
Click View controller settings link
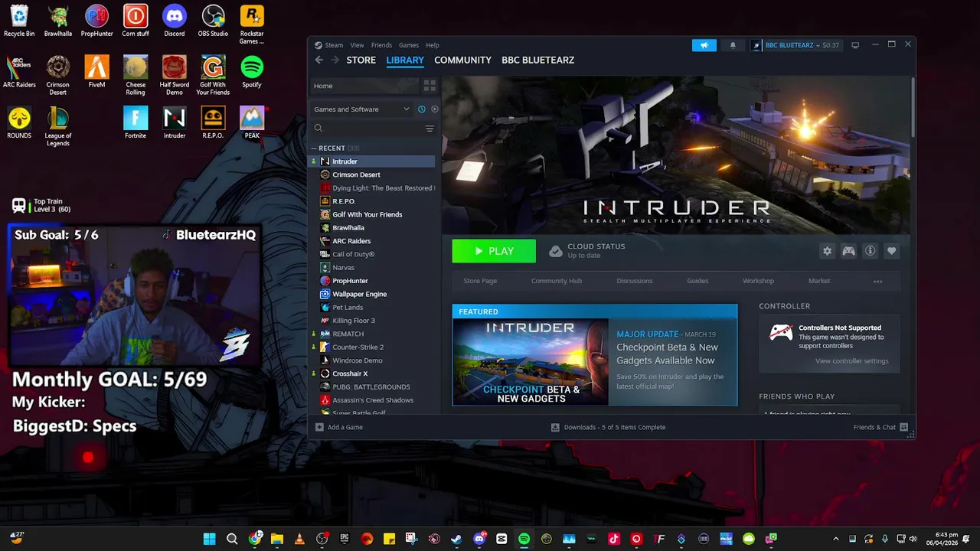pyautogui.click(x=851, y=361)
